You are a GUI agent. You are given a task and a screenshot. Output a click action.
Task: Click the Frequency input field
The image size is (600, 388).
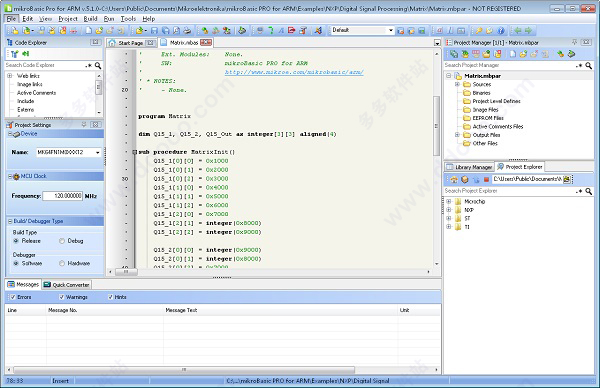coord(62,196)
